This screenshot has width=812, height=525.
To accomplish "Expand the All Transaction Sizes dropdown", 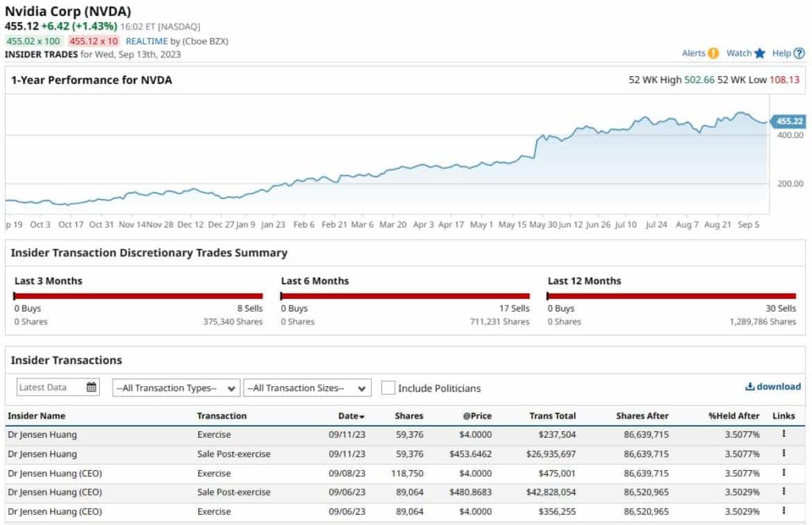I will pos(307,388).
